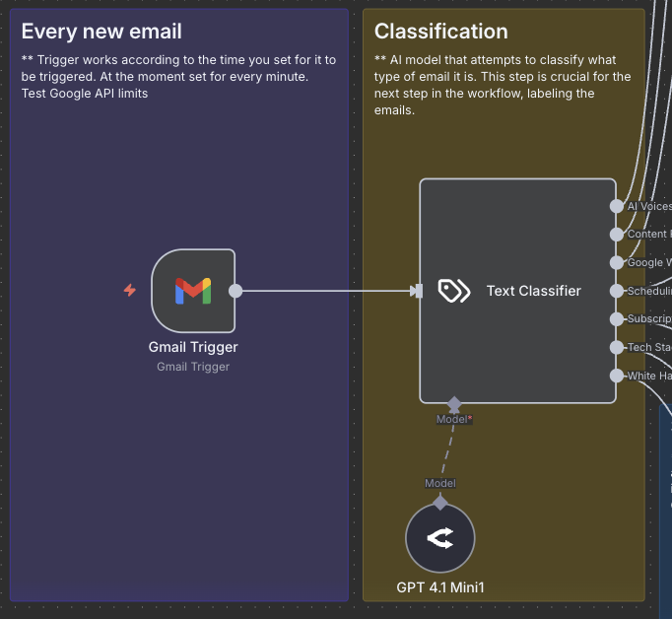Click the Tech Stack output port
The image size is (672, 619).
tap(617, 348)
